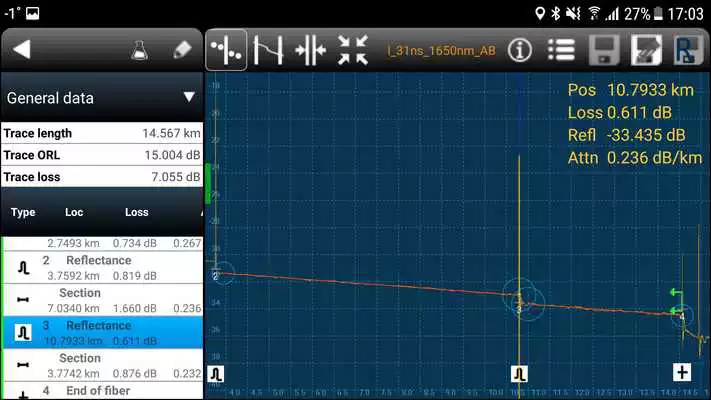Tap the Refl -33.435 dB readout
This screenshot has height=400, width=711.
[x=626, y=135]
